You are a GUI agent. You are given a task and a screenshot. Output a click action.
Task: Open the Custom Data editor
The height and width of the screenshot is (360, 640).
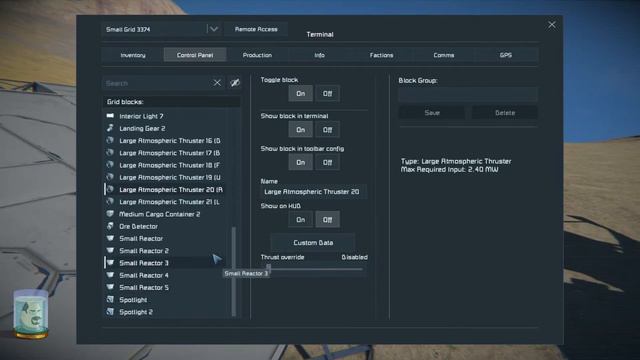click(313, 243)
